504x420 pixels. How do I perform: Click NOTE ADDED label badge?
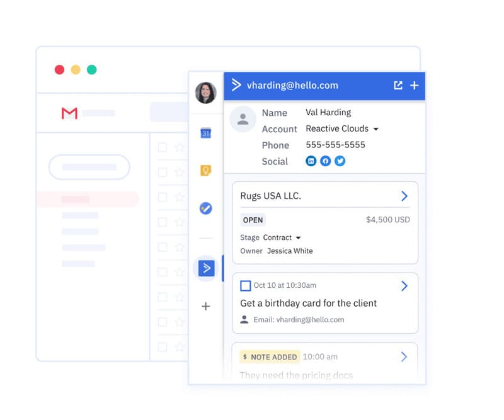pos(270,357)
